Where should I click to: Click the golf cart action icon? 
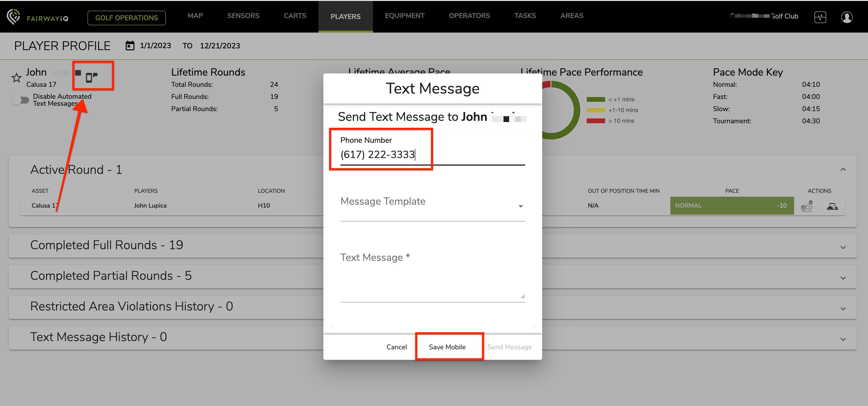pyautogui.click(x=832, y=206)
